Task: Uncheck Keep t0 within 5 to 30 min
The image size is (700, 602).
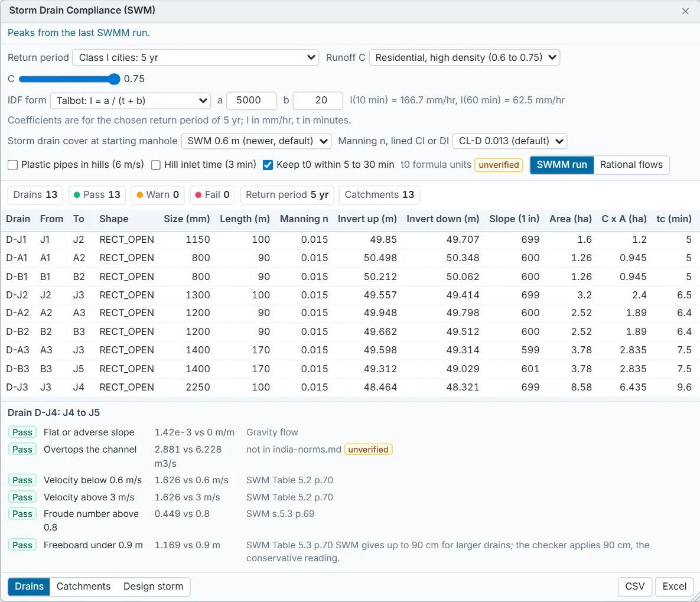Action: (268, 165)
